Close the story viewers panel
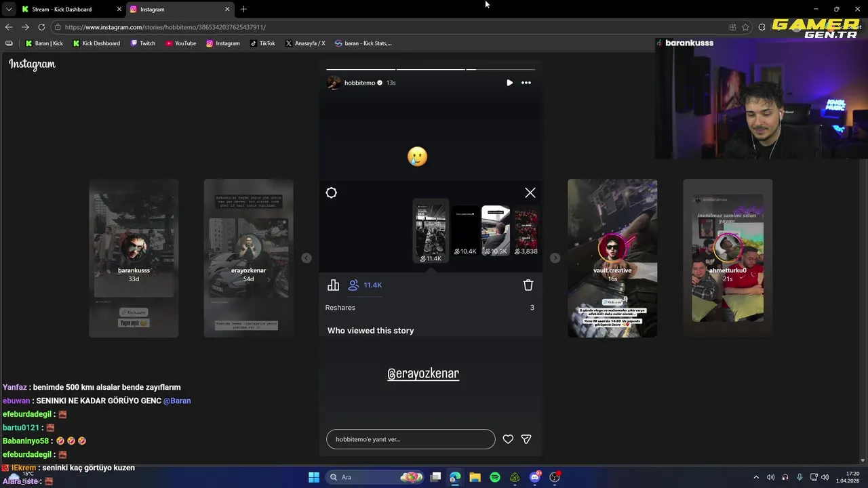The width and height of the screenshot is (868, 488). 530,193
